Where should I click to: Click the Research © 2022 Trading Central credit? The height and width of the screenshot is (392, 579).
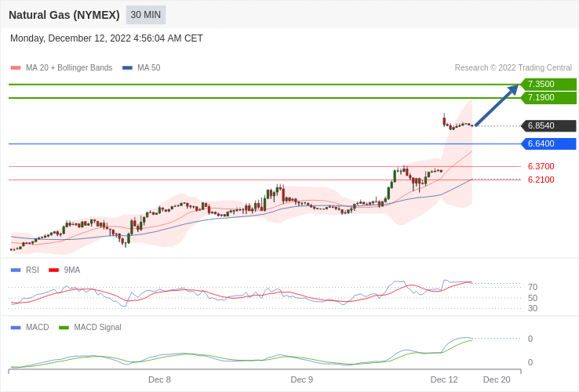(x=513, y=68)
